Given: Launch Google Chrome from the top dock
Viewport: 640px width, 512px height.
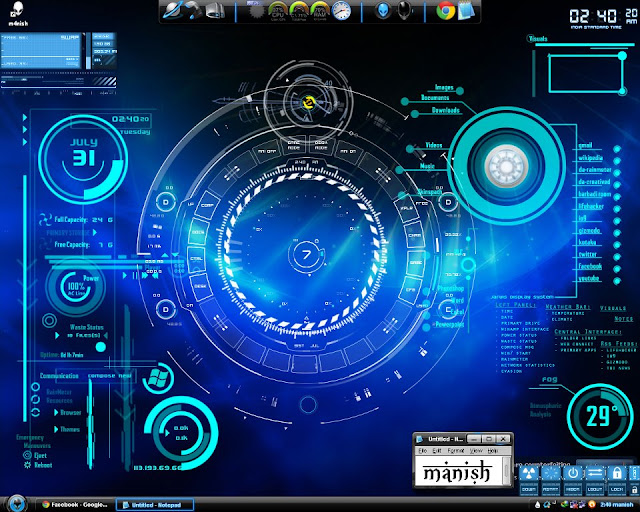Looking at the screenshot, I should [x=445, y=11].
